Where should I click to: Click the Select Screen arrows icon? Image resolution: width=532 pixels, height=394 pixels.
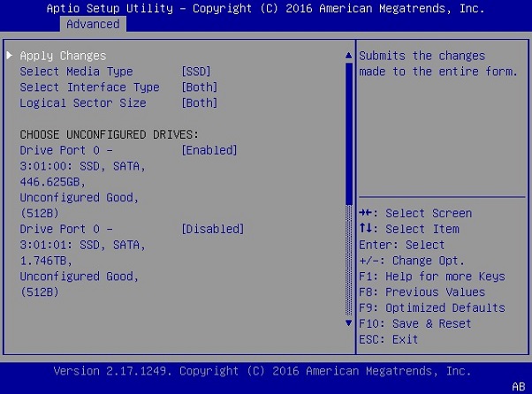point(366,213)
